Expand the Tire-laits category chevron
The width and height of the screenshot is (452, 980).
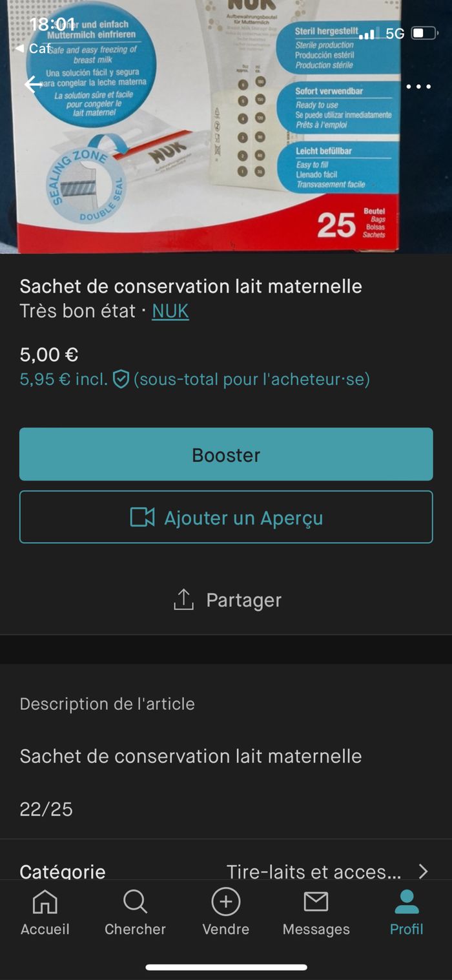[424, 870]
